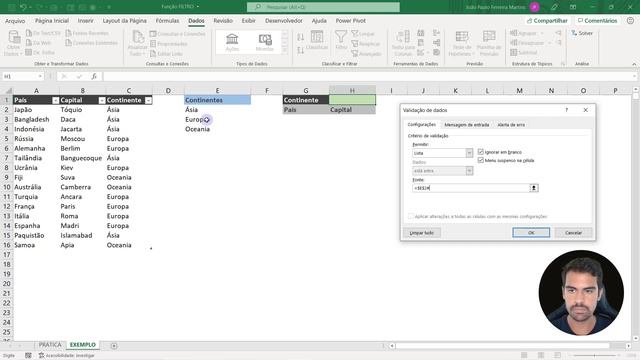
Task: Click Texto para Colunas icon
Action: click(403, 43)
